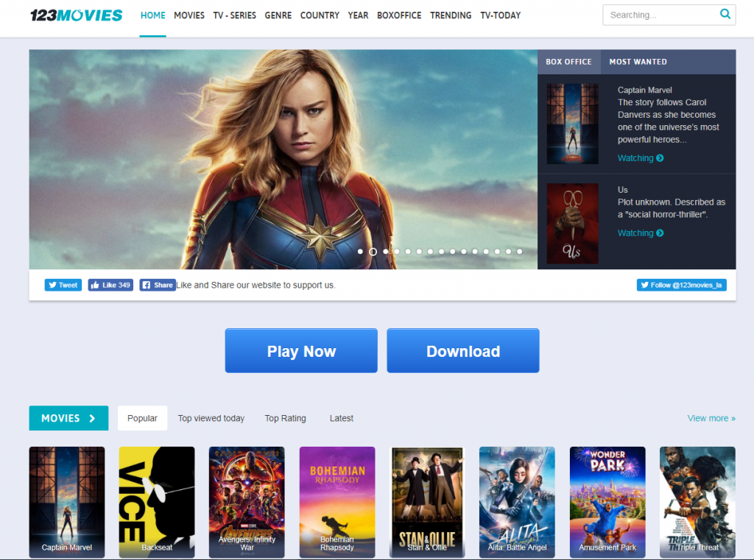Screen dimensions: 754x560
Task: Click the Download button
Action: (x=463, y=351)
